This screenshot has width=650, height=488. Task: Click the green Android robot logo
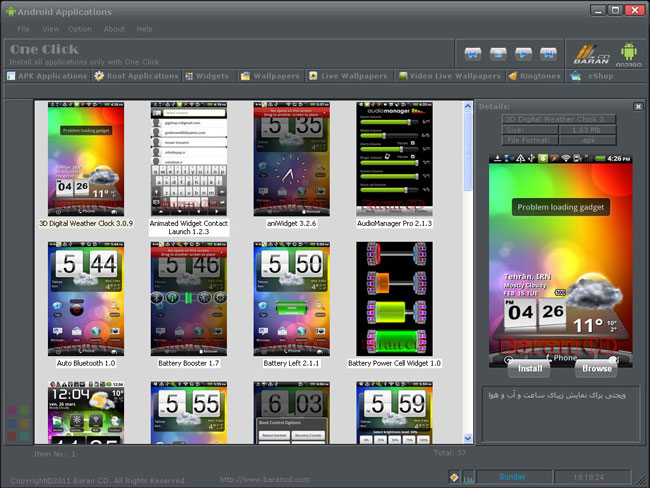(628, 54)
